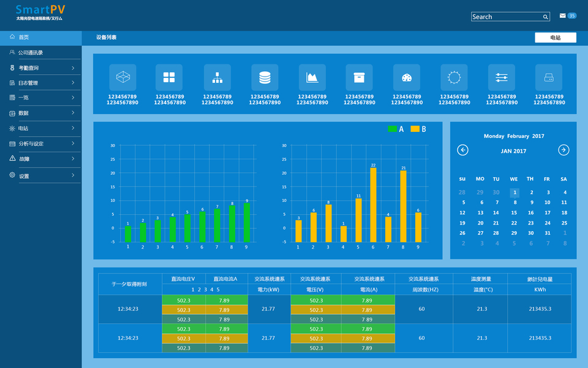The width and height of the screenshot is (588, 368).
Task: Click the gear icon beside 设置
Action: click(x=12, y=175)
